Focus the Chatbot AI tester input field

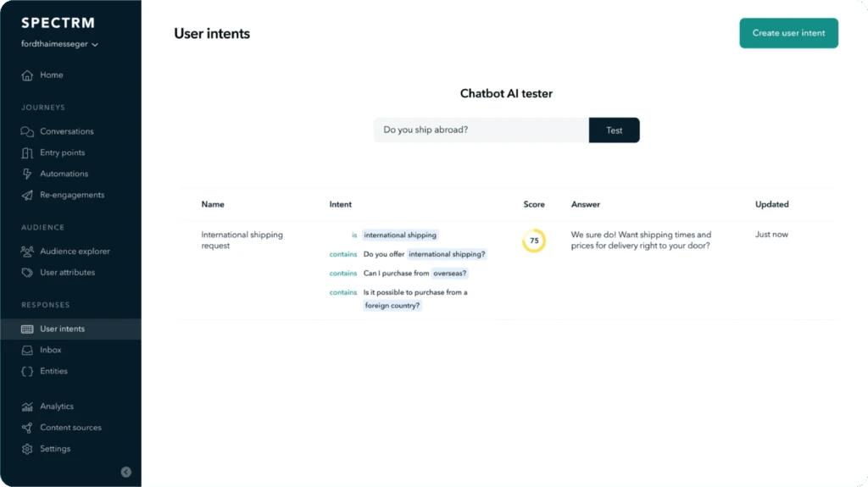point(481,130)
